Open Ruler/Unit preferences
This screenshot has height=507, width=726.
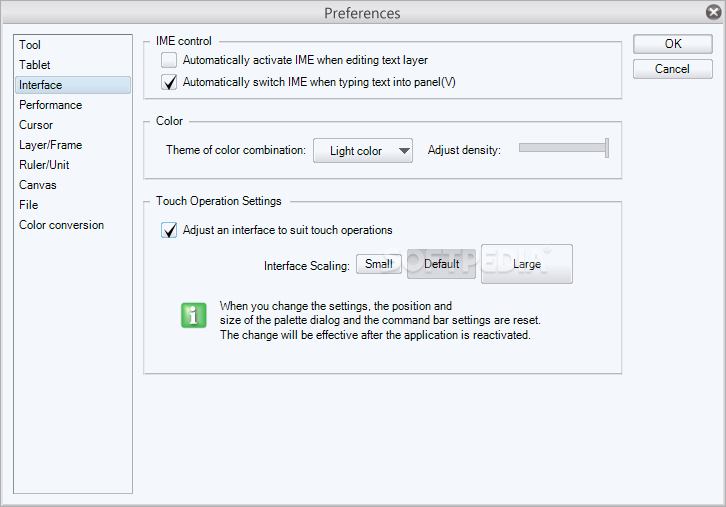coord(73,165)
